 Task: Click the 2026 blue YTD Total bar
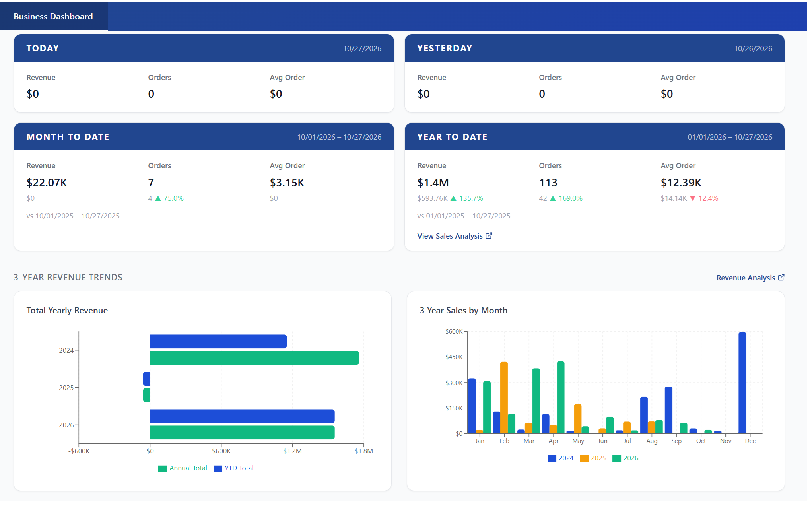click(x=242, y=416)
